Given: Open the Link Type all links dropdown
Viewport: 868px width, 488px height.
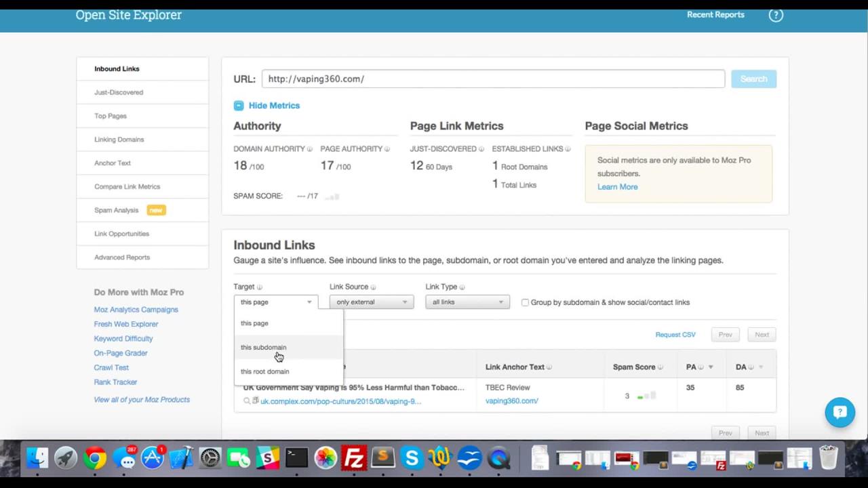Looking at the screenshot, I should click(467, 302).
